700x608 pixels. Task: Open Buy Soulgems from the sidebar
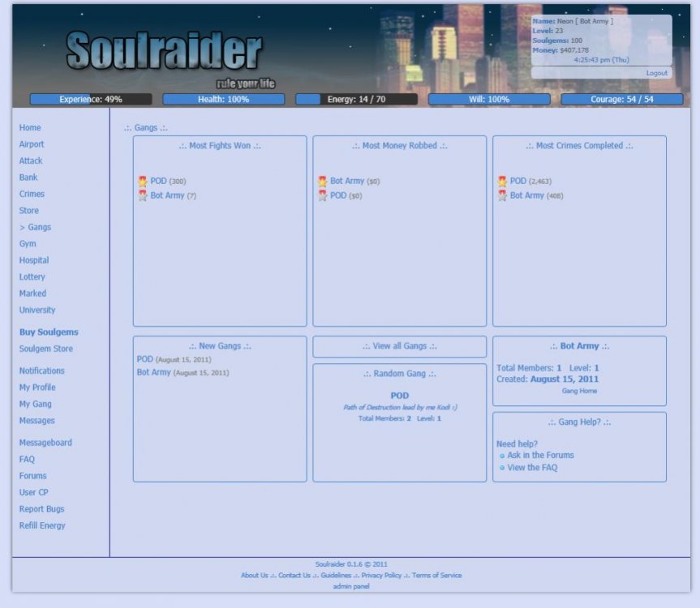49,332
